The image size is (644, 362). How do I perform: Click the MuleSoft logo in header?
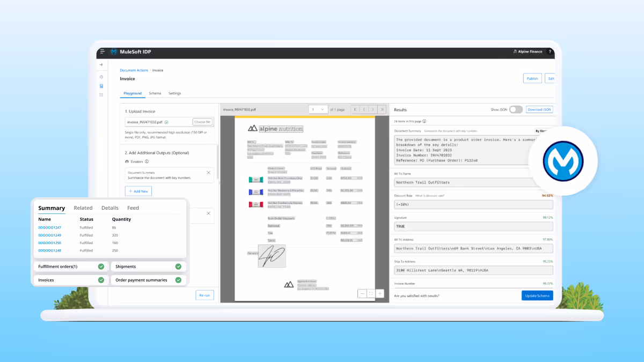(x=114, y=52)
